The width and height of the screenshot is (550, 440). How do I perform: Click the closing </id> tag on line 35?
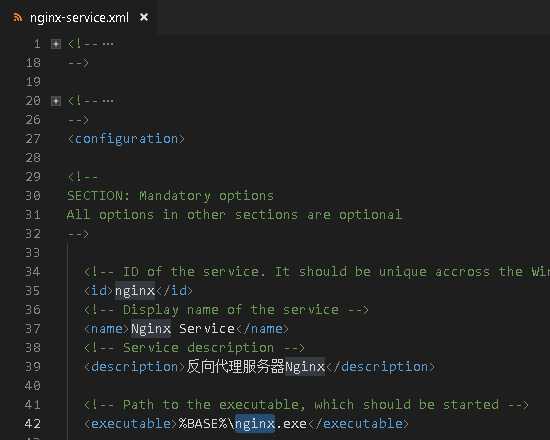[174, 291]
